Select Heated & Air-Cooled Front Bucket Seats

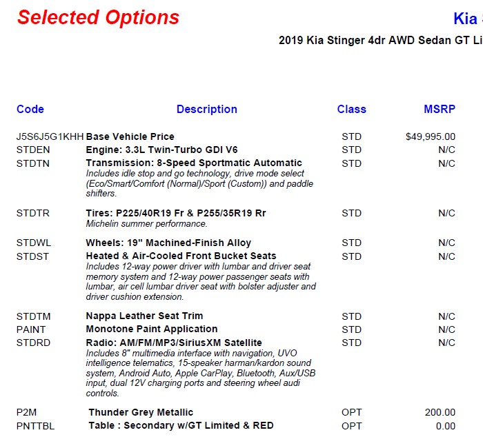[x=181, y=256]
